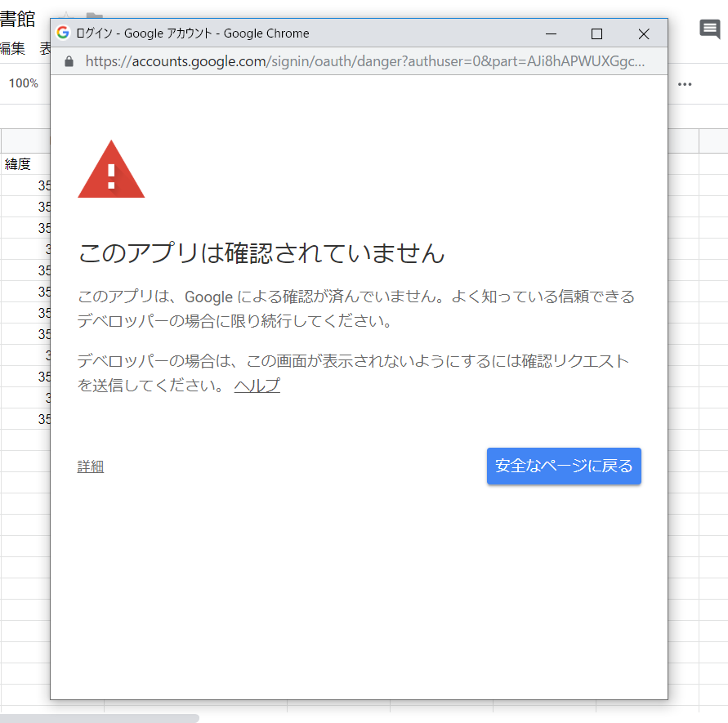This screenshot has height=723, width=728.
Task: Click the 安全なページに戻る button
Action: coord(564,466)
